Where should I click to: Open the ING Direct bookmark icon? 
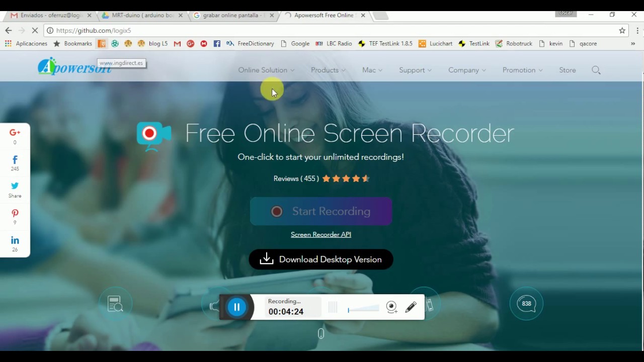(102, 44)
